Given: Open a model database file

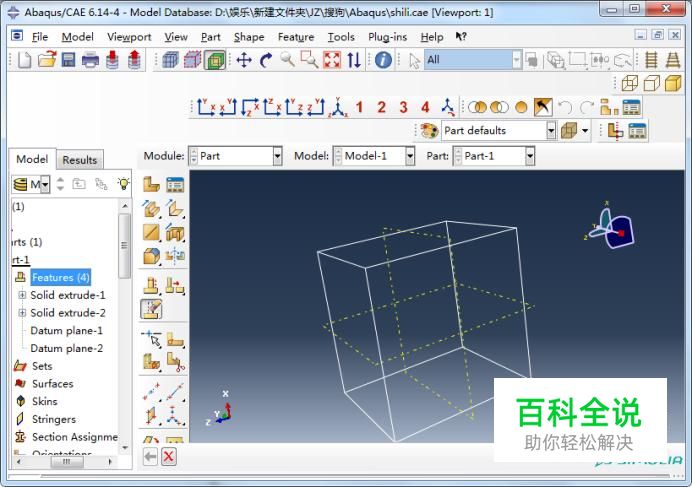Looking at the screenshot, I should (47, 60).
